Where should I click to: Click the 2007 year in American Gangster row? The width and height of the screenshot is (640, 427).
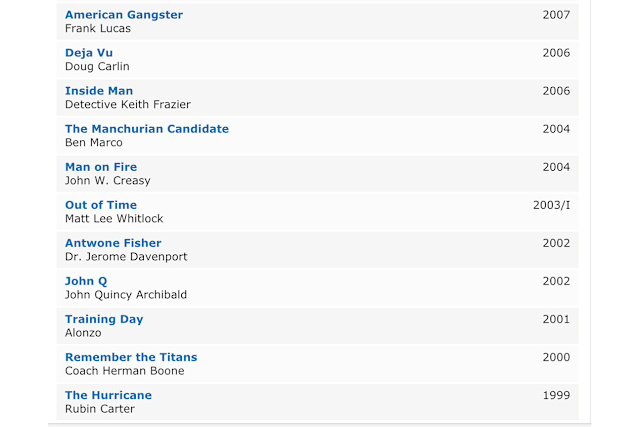[556, 15]
